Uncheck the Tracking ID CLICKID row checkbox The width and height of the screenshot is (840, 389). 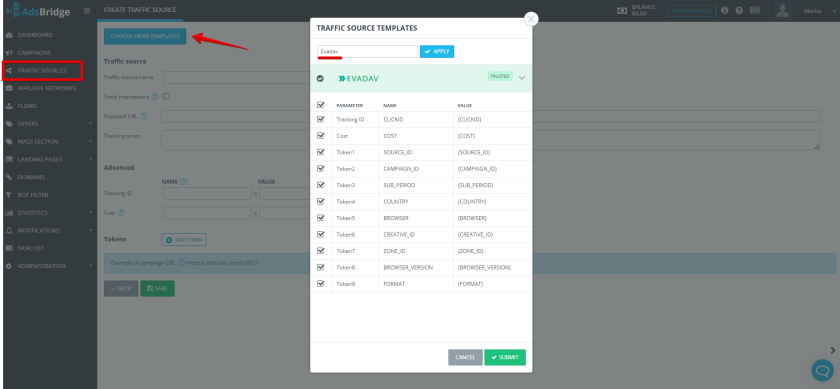321,119
